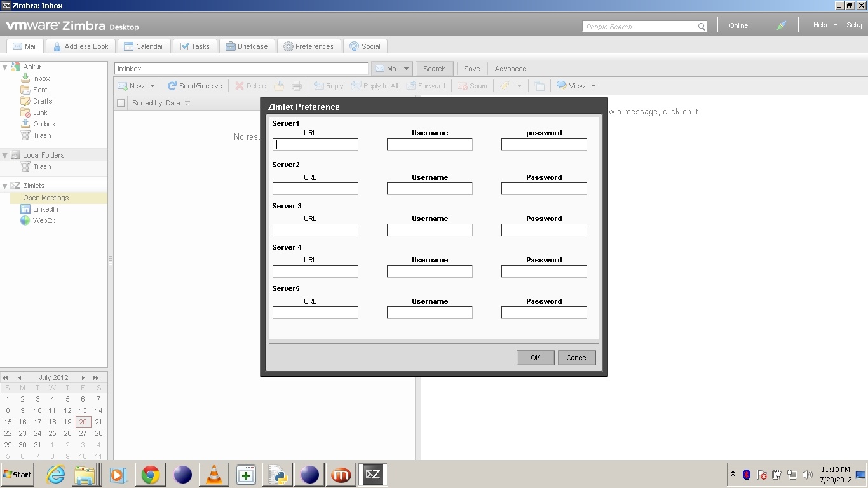Open the View menu
Screen dimensions: 868x488
[x=576, y=86]
